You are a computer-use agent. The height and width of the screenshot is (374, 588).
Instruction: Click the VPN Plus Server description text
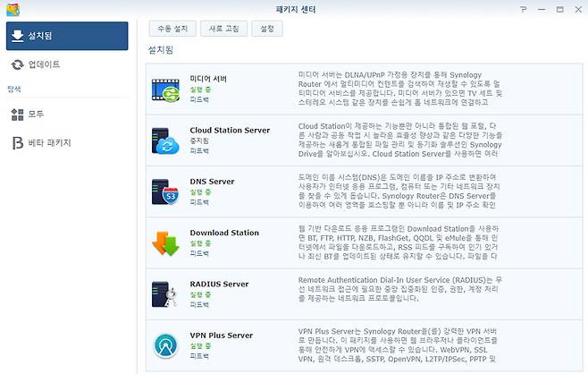click(399, 345)
